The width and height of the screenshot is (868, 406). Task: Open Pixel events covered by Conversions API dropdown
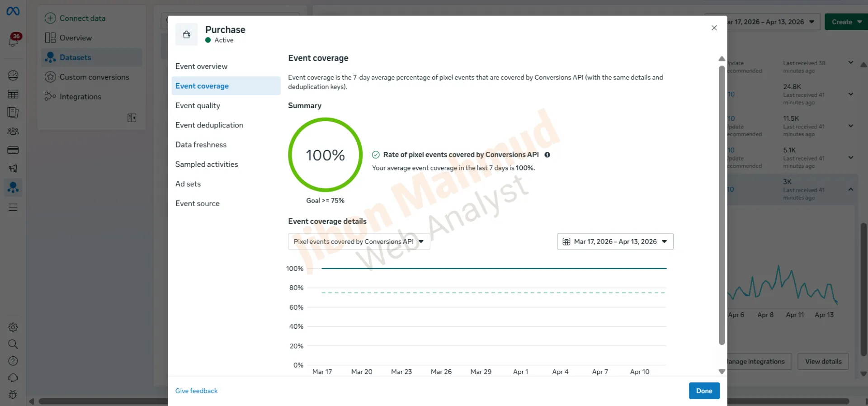click(359, 241)
